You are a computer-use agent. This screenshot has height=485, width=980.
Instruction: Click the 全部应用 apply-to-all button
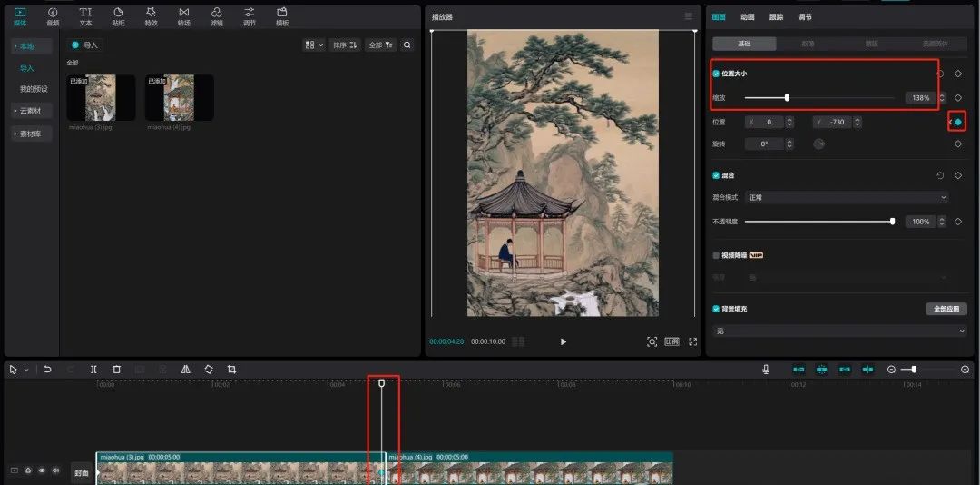point(946,309)
